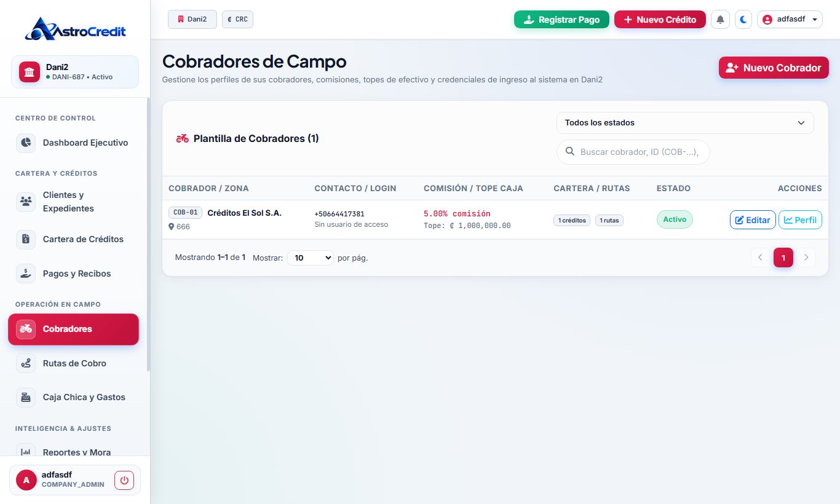Select Rutas de Cobro in sidebar

tap(73, 363)
